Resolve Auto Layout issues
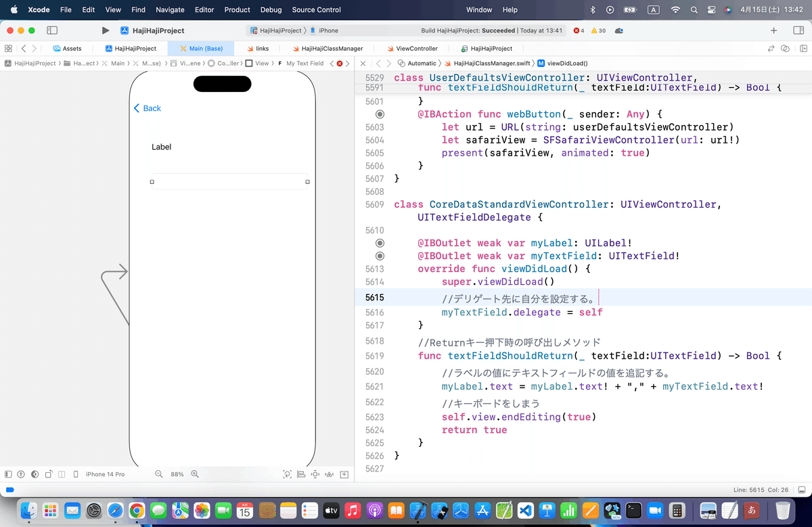The height and width of the screenshot is (527, 812). [329, 474]
